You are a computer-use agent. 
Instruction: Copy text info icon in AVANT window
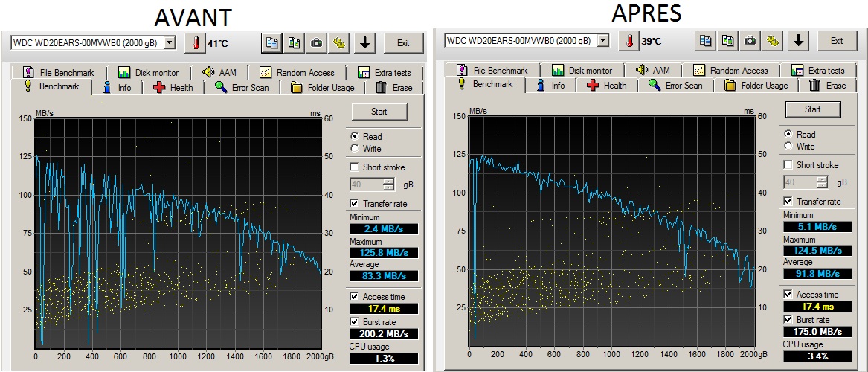click(x=271, y=43)
